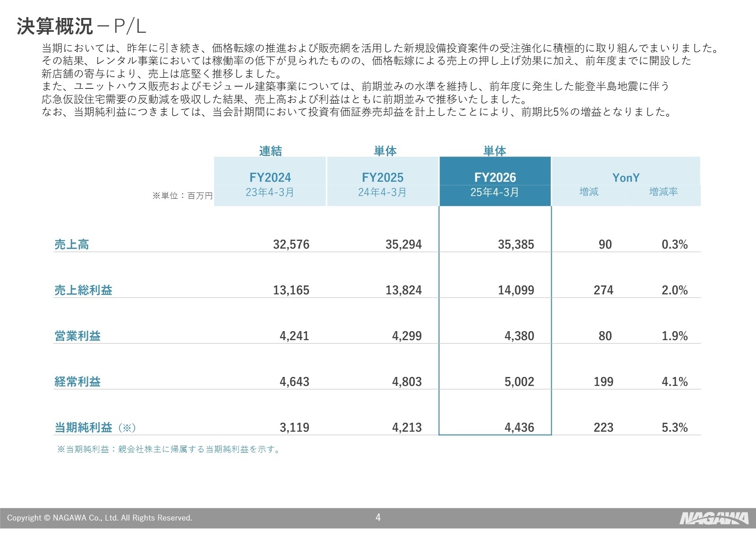Click FY2026 net income value 4,436
Screen dimensions: 756x534
pyautogui.click(x=519, y=428)
